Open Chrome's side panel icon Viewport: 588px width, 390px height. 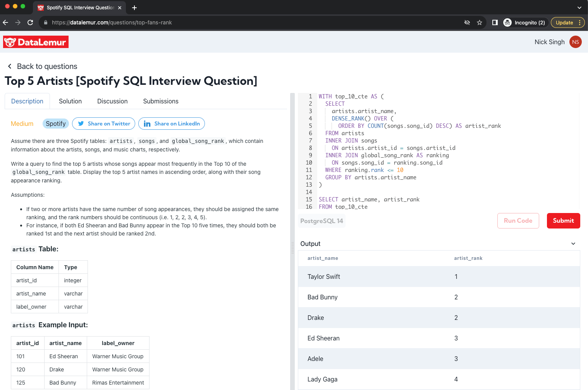pyautogui.click(x=495, y=22)
